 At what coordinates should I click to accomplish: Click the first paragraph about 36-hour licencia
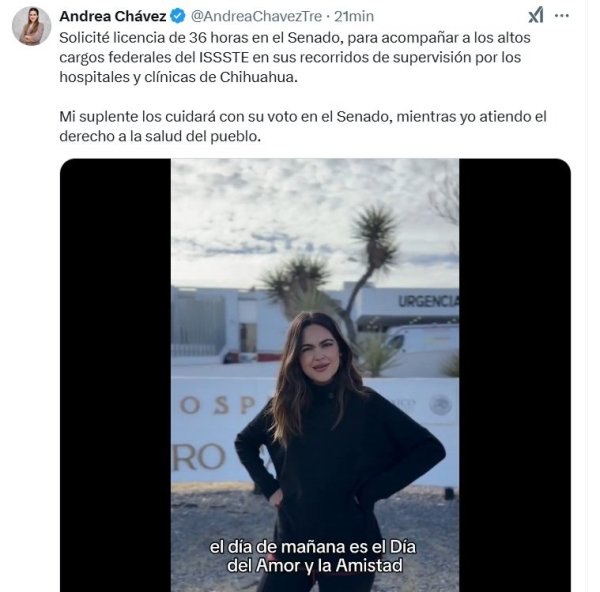click(295, 57)
